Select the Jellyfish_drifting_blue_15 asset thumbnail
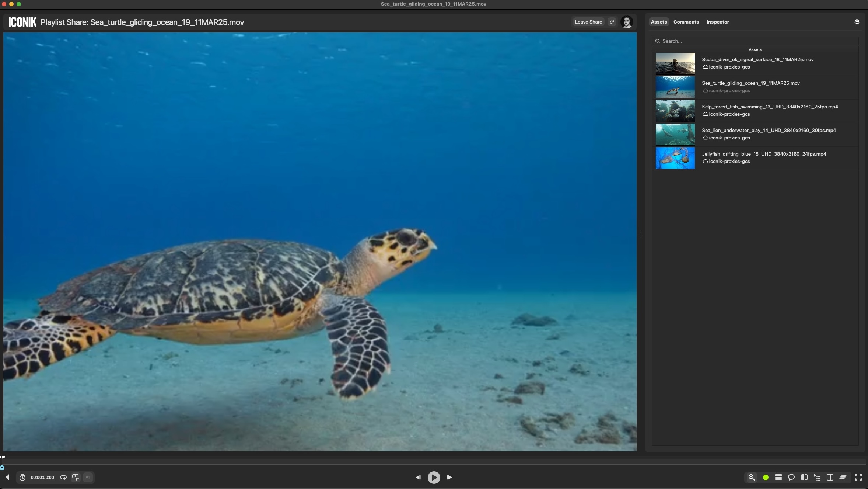 point(675,158)
